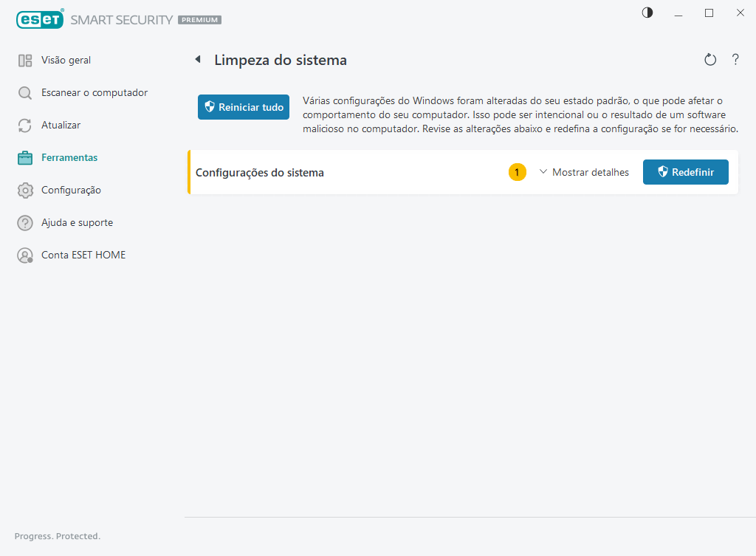The image size is (756, 556).
Task: Click the Configuração gear icon
Action: [x=25, y=191]
